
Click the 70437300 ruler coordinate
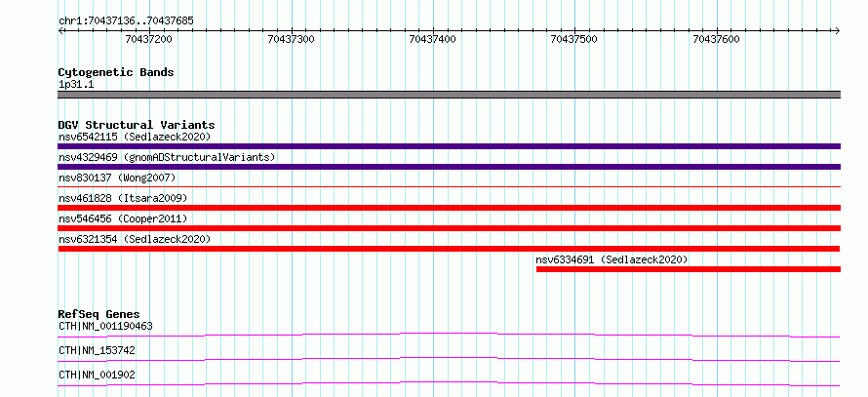click(291, 39)
